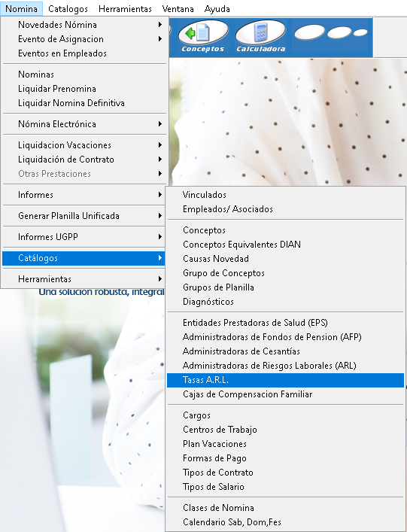Select Tasas A.R.L. catalog entry

285,380
